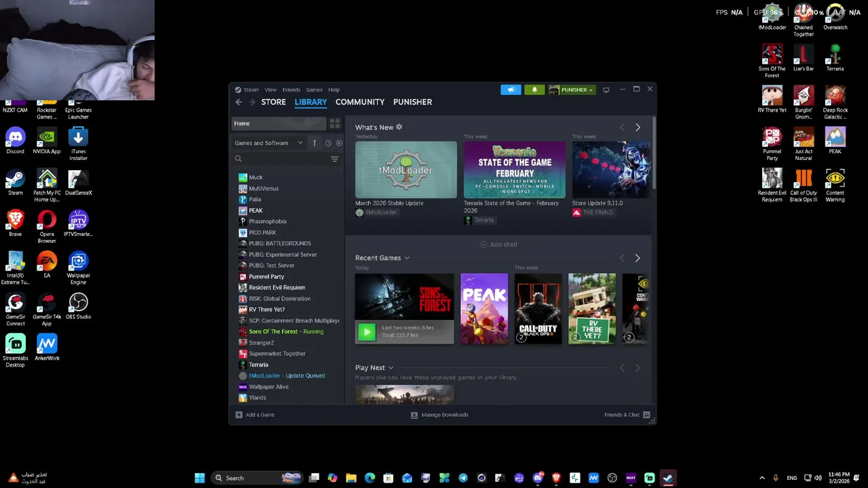Open Discord desktop shortcut
The height and width of the screenshot is (488, 868).
click(15, 142)
